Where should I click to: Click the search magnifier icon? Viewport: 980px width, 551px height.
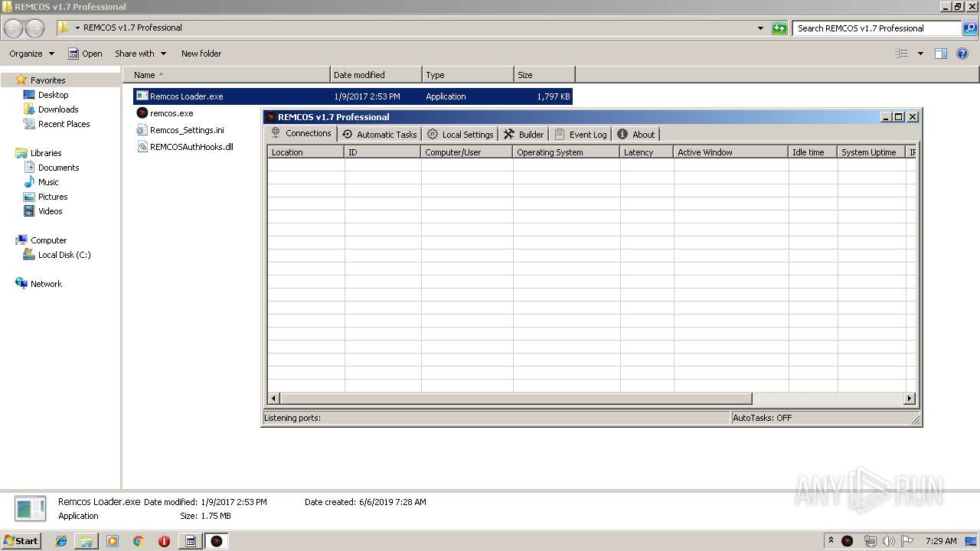970,28
